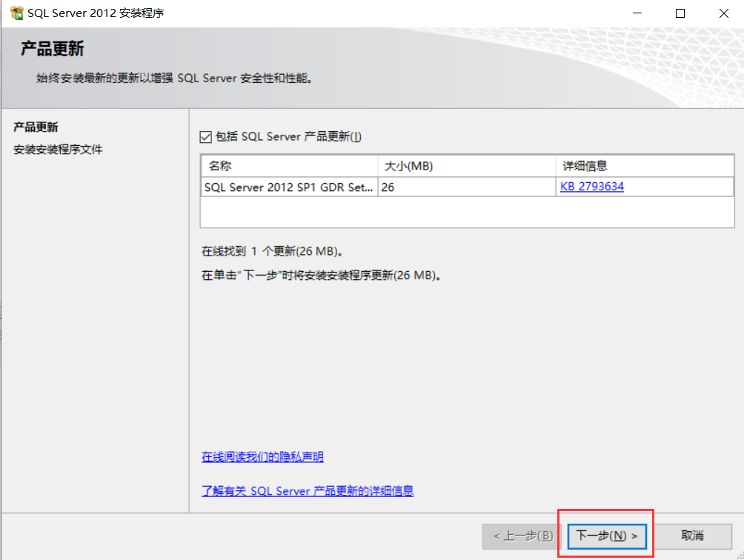The image size is (744, 560).
Task: Maximize the SQL Server setup window
Action: coord(680,13)
